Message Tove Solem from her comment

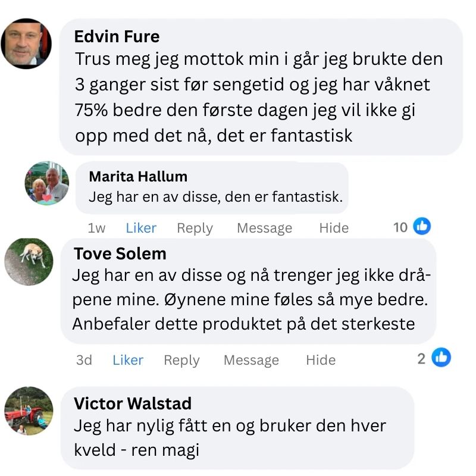251,360
